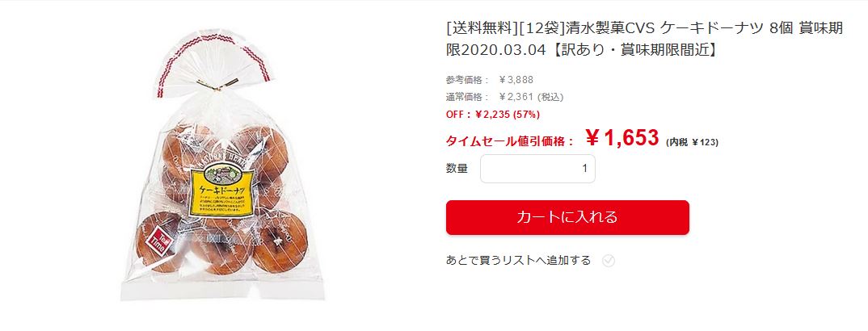Click あとで買うリストへ追加する link text
868x331 pixels.
518,260
